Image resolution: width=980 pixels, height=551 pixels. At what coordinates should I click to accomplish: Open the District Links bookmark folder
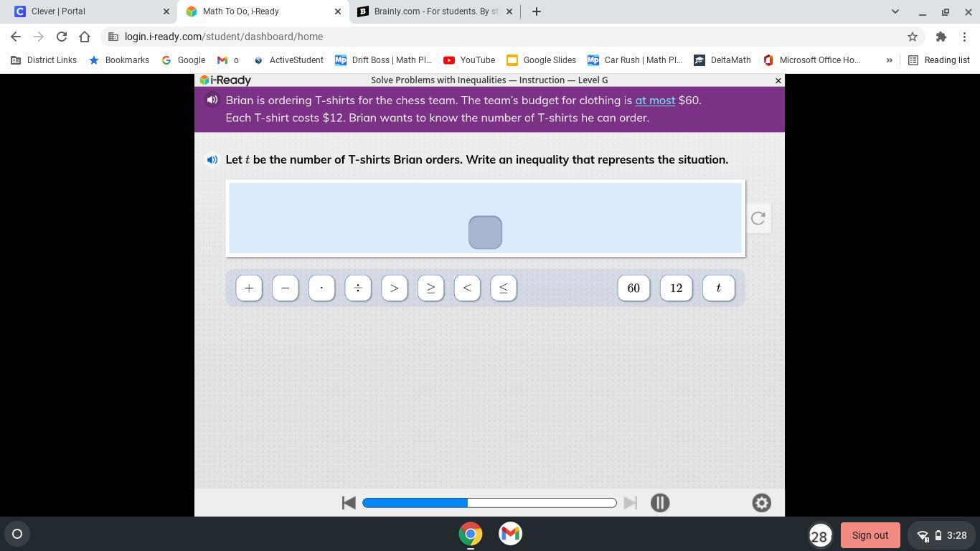(x=44, y=60)
